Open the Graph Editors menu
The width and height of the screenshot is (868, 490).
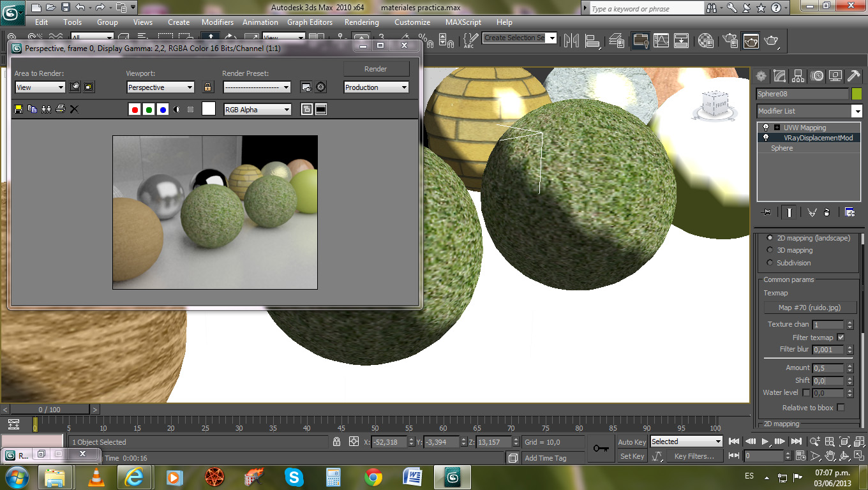310,22
